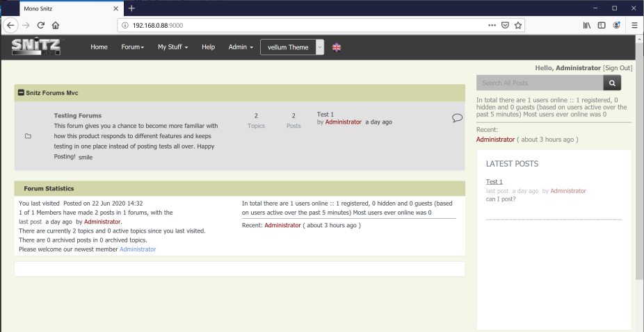
Task: Open the Testing Forums link
Action: (78, 115)
